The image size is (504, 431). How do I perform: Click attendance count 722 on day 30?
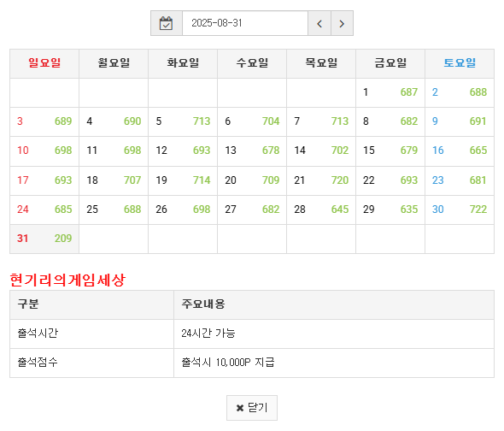tap(478, 210)
